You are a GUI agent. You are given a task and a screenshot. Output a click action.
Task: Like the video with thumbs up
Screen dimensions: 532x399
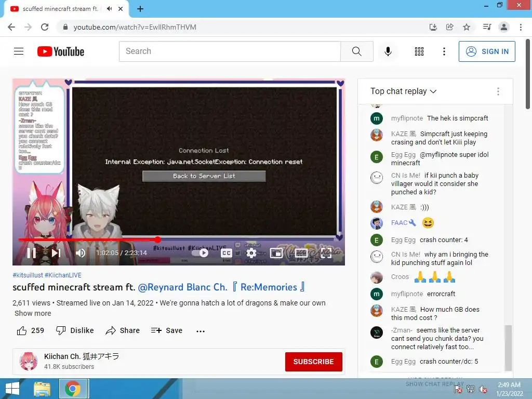(30, 330)
